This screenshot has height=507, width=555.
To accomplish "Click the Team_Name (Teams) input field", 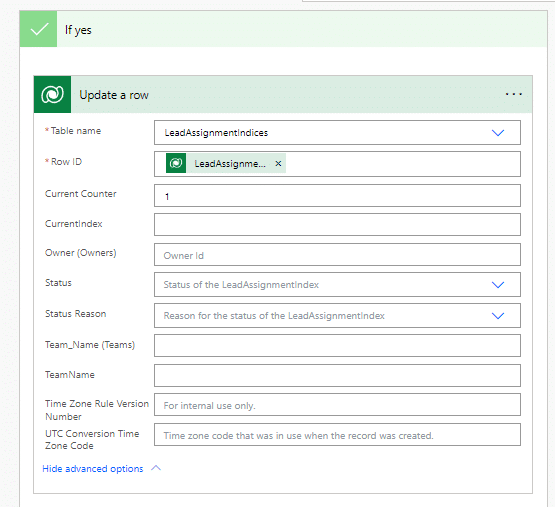I will click(337, 346).
